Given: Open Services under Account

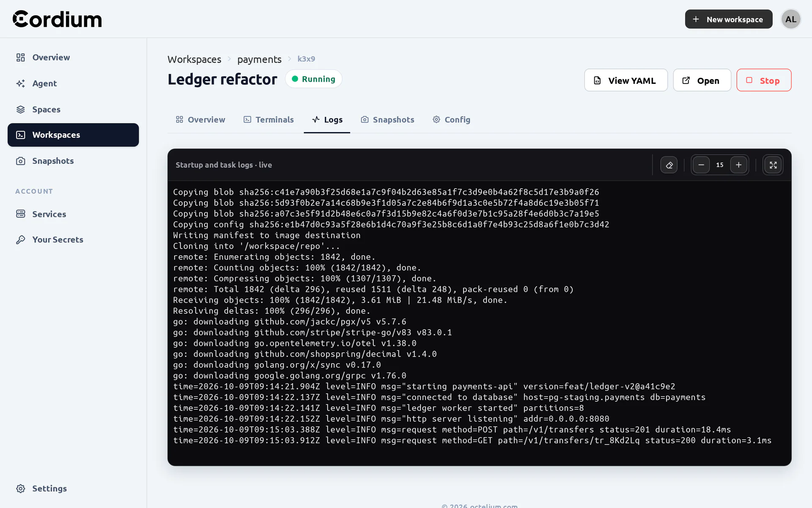Looking at the screenshot, I should [x=73, y=214].
